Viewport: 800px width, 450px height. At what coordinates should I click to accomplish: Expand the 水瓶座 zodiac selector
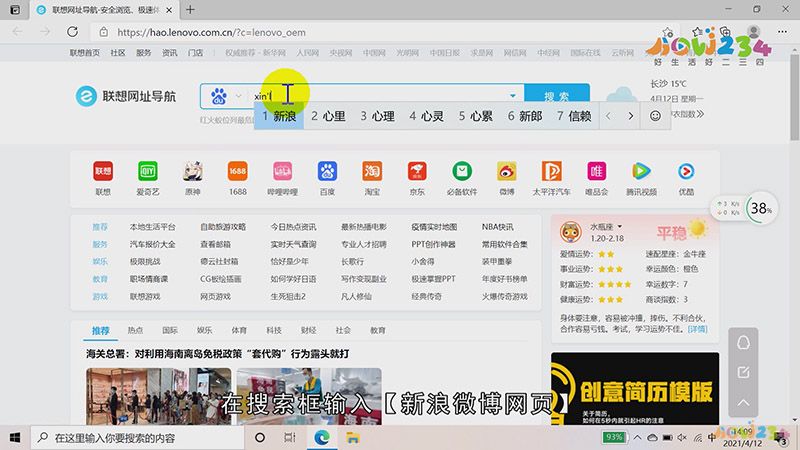click(x=619, y=227)
